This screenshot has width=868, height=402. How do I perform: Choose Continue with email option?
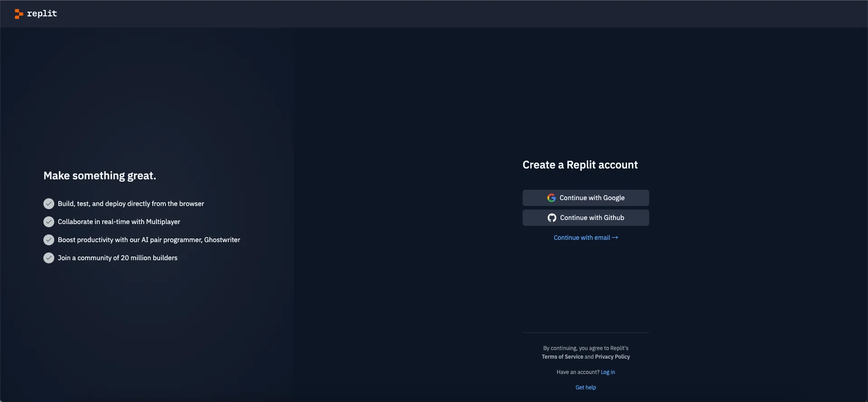pos(582,238)
